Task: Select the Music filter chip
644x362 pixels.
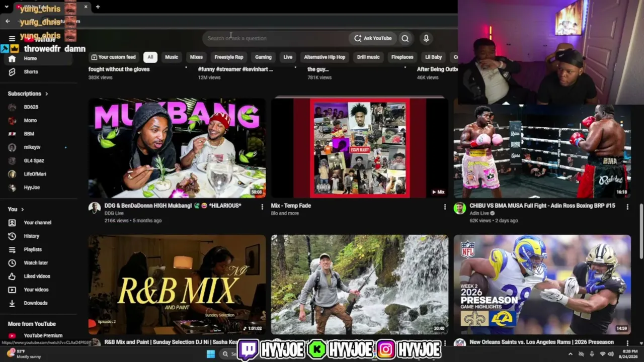Action: click(172, 57)
